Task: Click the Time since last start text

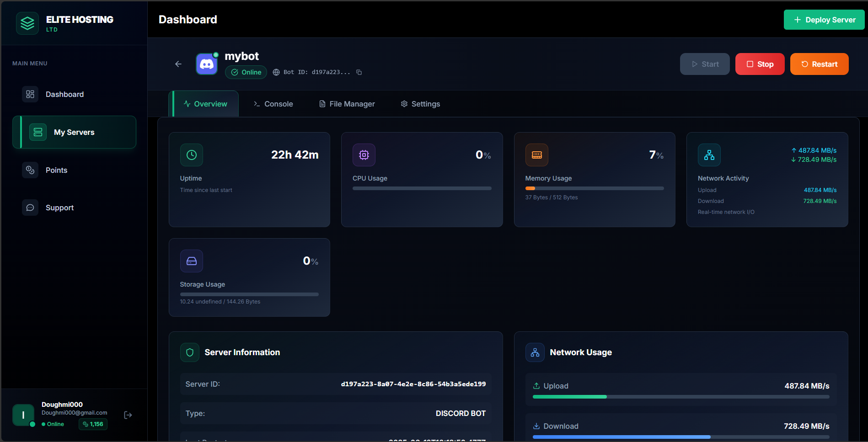Action: pos(206,190)
